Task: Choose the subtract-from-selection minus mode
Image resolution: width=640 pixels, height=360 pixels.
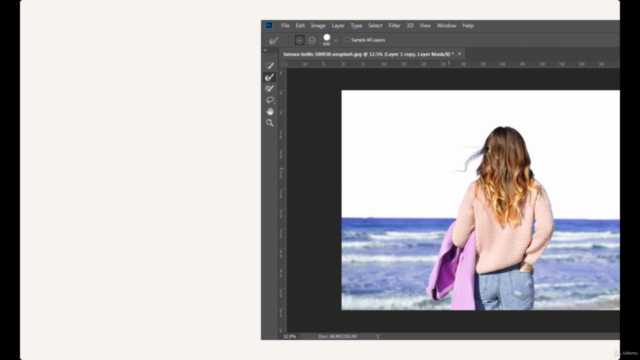Action: 312,40
